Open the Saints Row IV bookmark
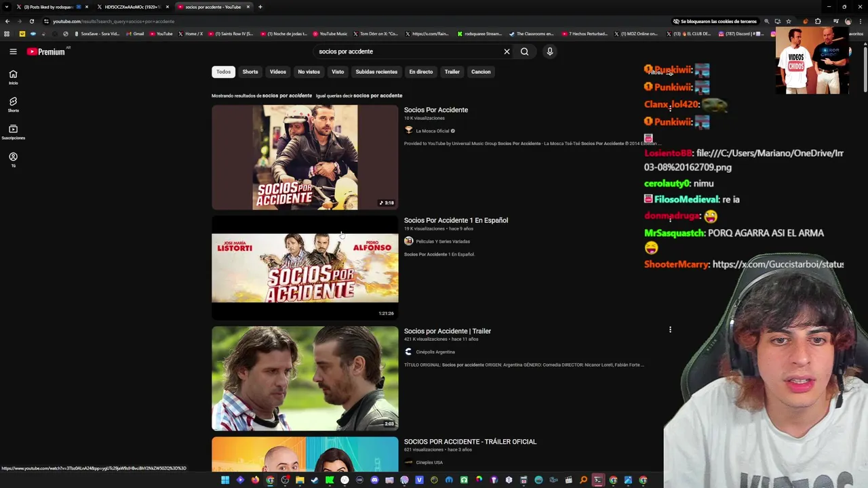This screenshot has height=488, width=868. pyautogui.click(x=231, y=34)
